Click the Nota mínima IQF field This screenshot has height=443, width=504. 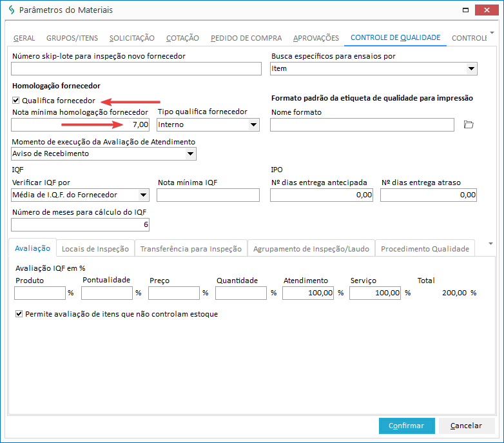pos(208,195)
